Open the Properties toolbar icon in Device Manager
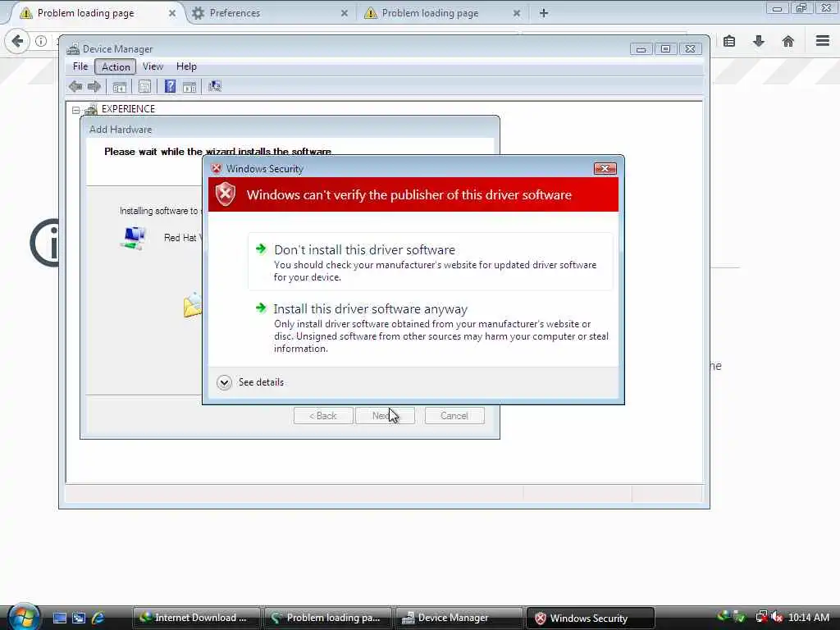 pos(144,87)
